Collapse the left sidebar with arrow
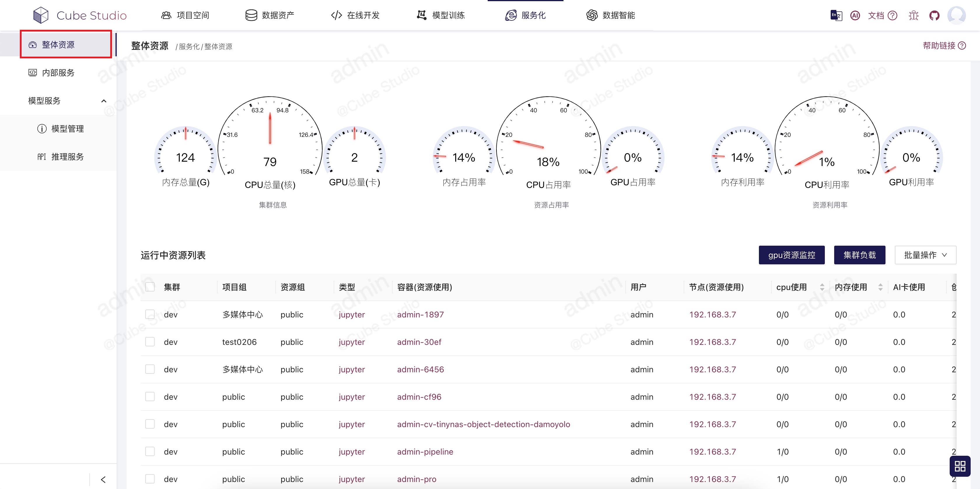980x489 pixels. (x=103, y=479)
